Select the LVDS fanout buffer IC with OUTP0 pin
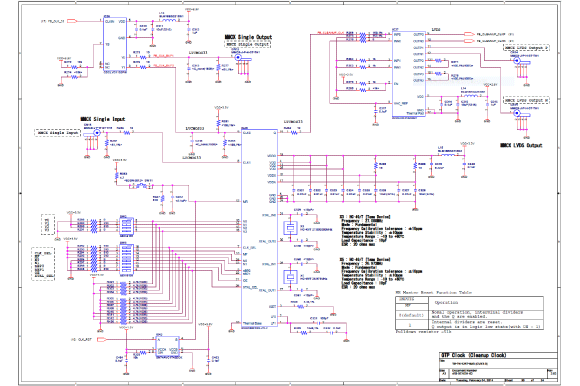The height and width of the screenshot is (386, 580). point(408,74)
